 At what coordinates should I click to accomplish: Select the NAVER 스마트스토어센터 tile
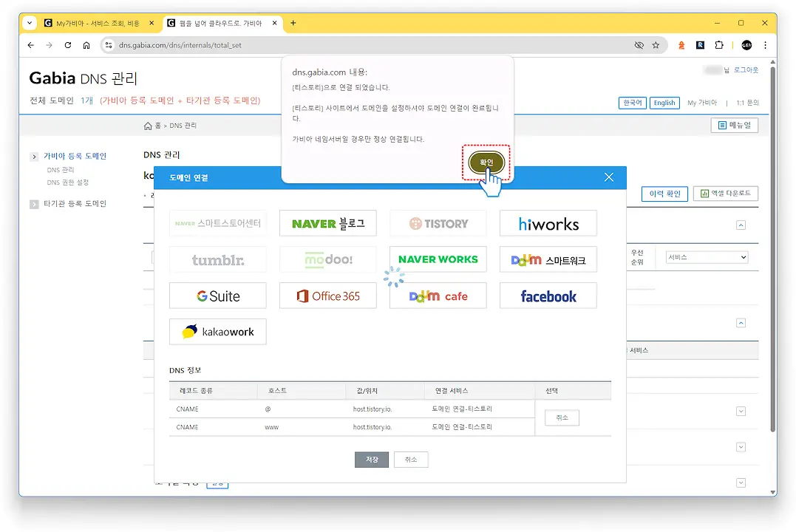click(218, 223)
